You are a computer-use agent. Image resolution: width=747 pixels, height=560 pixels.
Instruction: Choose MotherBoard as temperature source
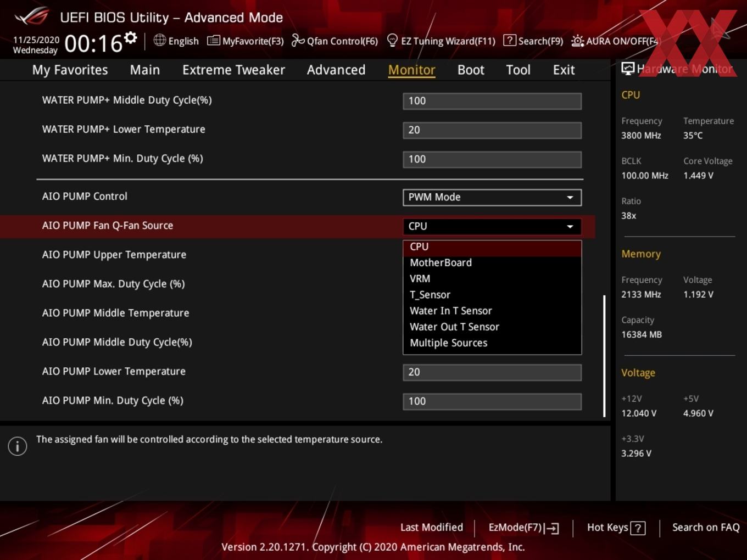pyautogui.click(x=492, y=263)
